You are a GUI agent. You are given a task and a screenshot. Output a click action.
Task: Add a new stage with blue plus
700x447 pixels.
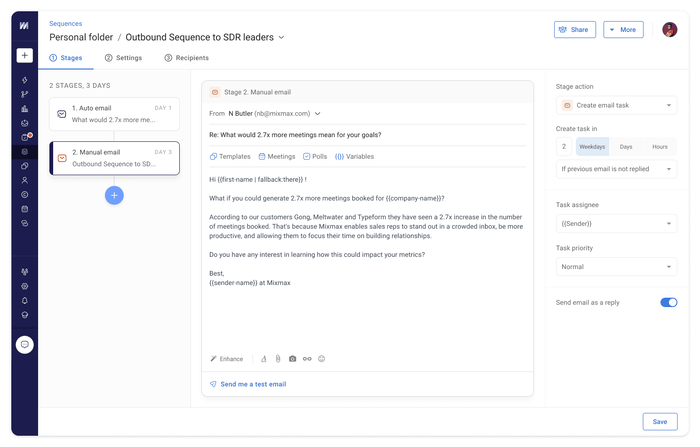pos(114,195)
